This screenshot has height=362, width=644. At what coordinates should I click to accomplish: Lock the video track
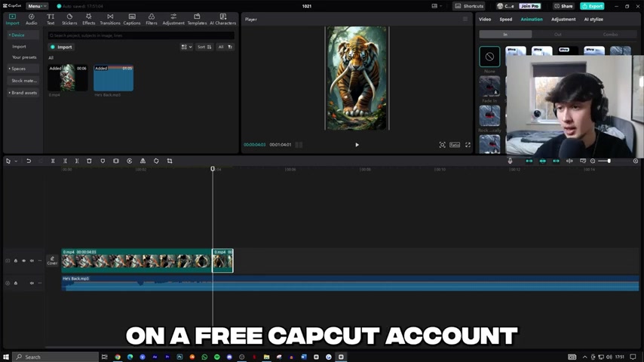click(16, 260)
